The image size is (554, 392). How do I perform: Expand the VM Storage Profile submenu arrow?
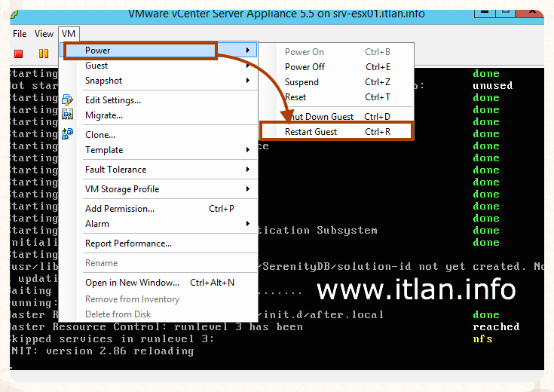248,189
